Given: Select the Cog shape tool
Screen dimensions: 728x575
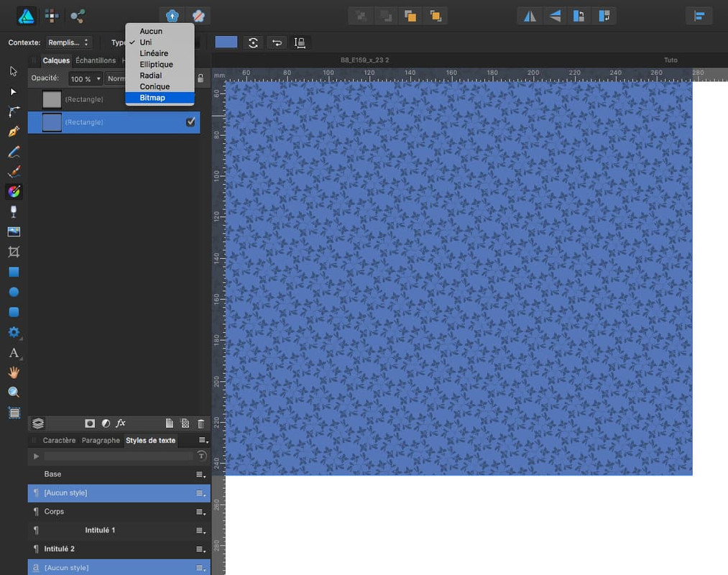Looking at the screenshot, I should [14, 332].
